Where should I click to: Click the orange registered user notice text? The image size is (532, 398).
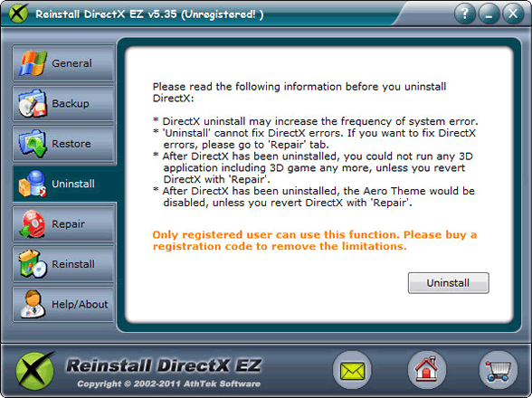(315, 241)
